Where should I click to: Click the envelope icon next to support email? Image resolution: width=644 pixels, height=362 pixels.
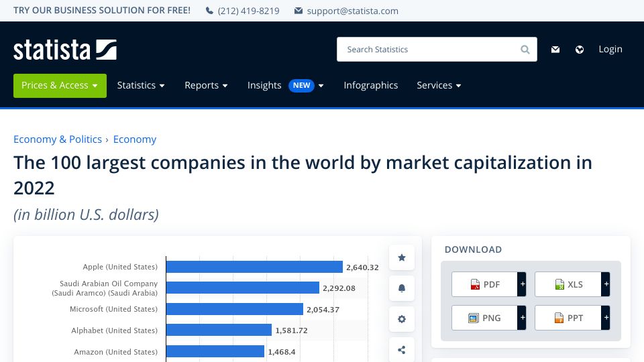click(298, 11)
